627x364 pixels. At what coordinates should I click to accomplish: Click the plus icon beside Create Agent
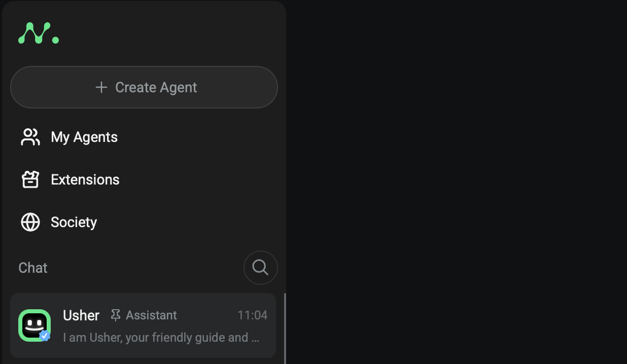pos(101,87)
